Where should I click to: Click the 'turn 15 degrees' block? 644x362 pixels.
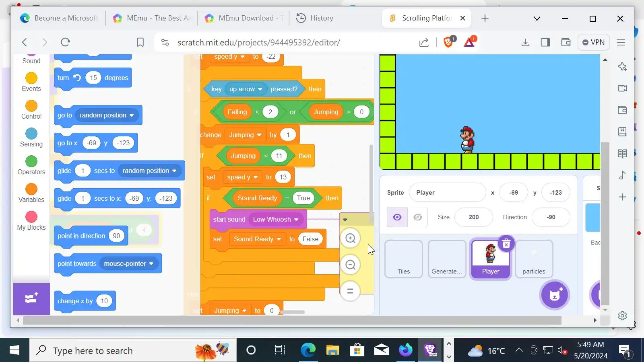[x=93, y=78]
